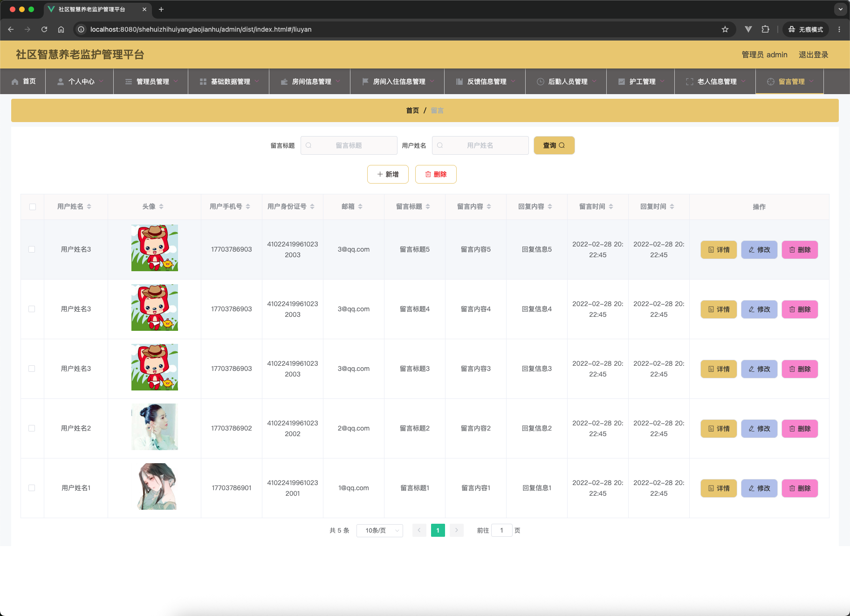
Task: Click 修改 for the 留言标题4 row
Action: coord(759,309)
